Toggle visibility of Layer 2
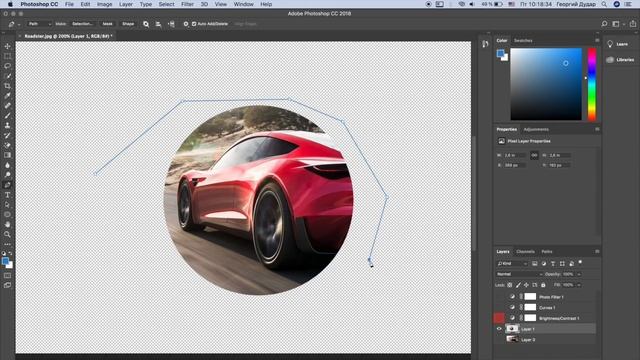The width and height of the screenshot is (640, 360). 499,339
